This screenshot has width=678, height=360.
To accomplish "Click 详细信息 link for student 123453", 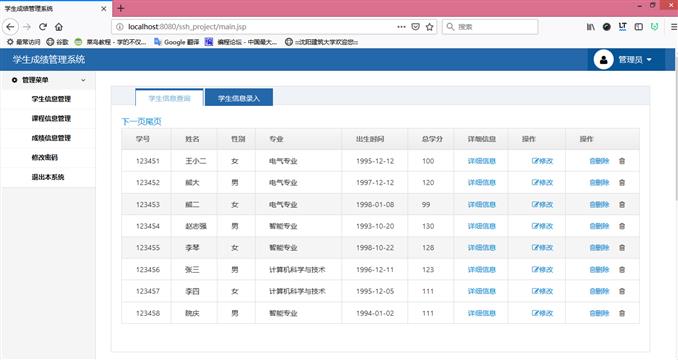I will coord(482,204).
